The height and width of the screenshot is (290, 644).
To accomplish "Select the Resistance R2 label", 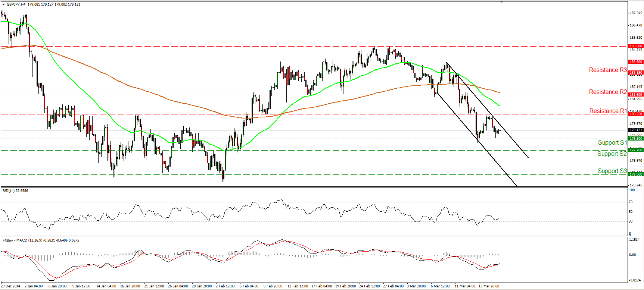I will [x=608, y=92].
